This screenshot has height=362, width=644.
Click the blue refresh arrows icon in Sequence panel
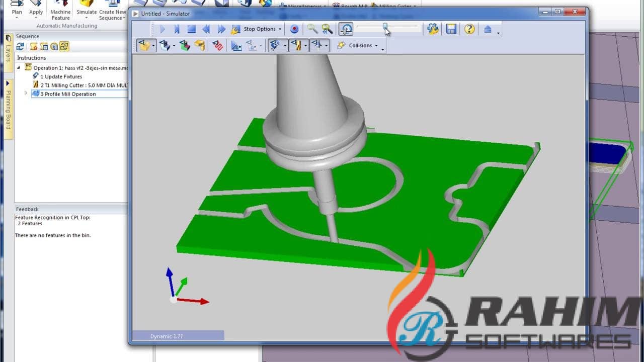[x=20, y=46]
